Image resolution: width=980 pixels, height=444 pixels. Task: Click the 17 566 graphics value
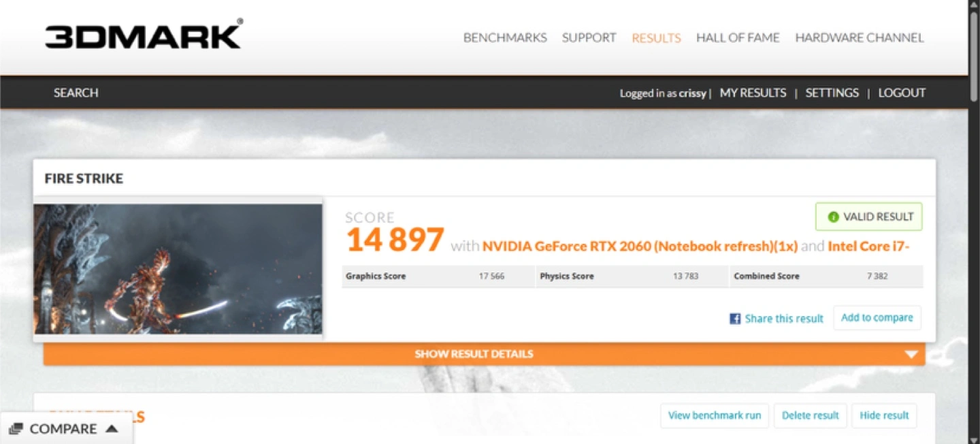point(491,276)
